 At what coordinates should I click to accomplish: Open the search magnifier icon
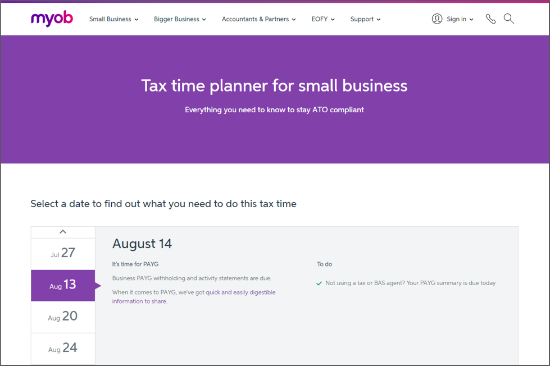coord(509,19)
